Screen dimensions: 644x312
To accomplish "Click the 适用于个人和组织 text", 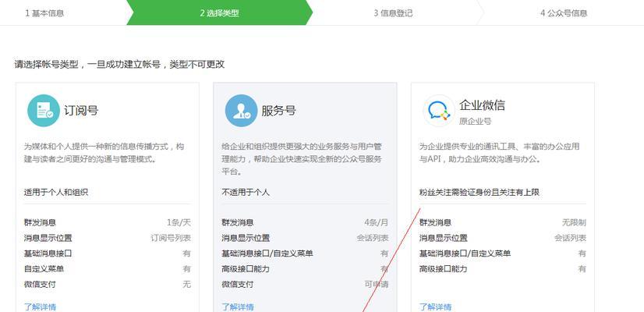I will (x=56, y=192).
